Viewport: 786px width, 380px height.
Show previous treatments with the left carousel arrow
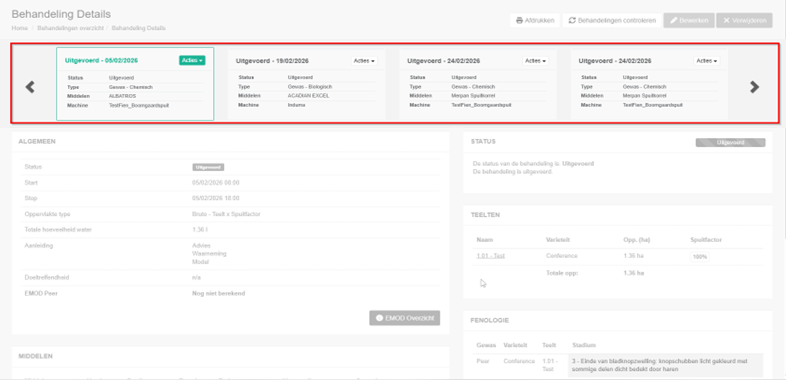(30, 87)
